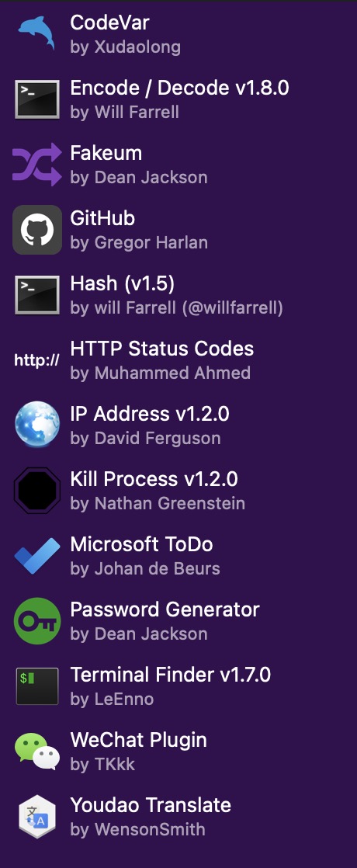This screenshot has height=868, width=357.
Task: Click the Terminal Finder icon
Action: (x=37, y=686)
